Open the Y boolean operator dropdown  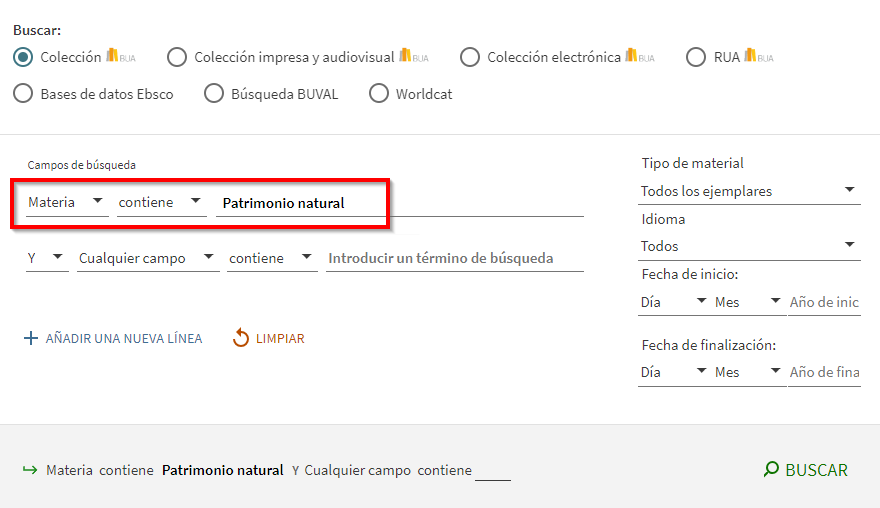[x=47, y=258]
